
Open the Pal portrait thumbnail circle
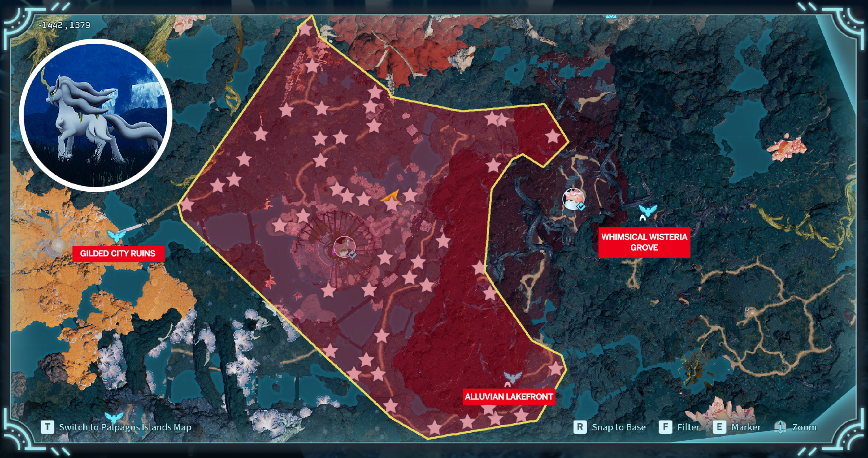pos(95,115)
